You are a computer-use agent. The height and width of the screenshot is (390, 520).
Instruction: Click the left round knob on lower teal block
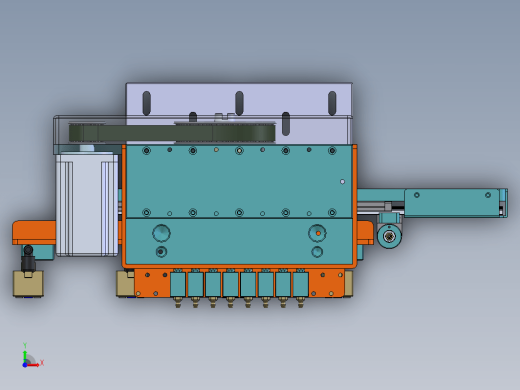[161, 233]
